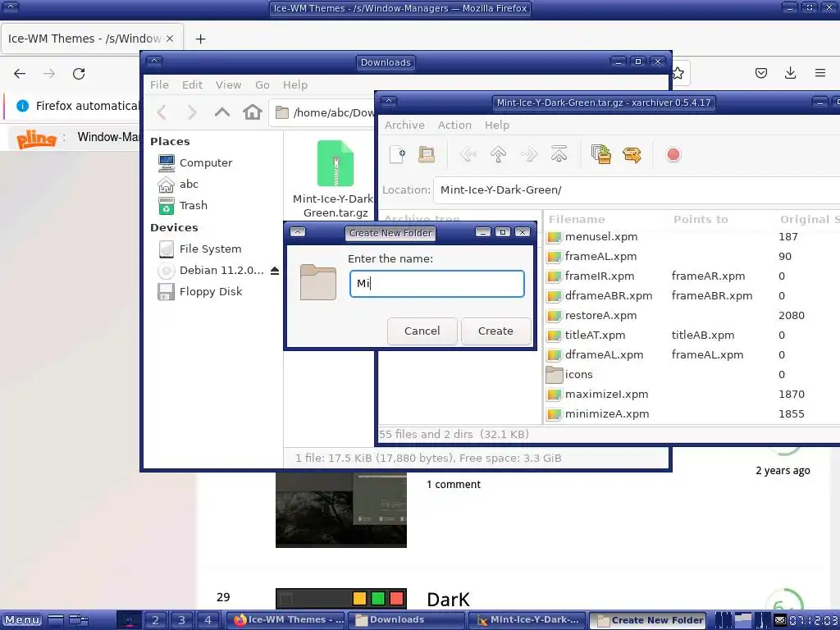The image size is (840, 630).
Task: Click the folder name input field
Action: pos(436,283)
